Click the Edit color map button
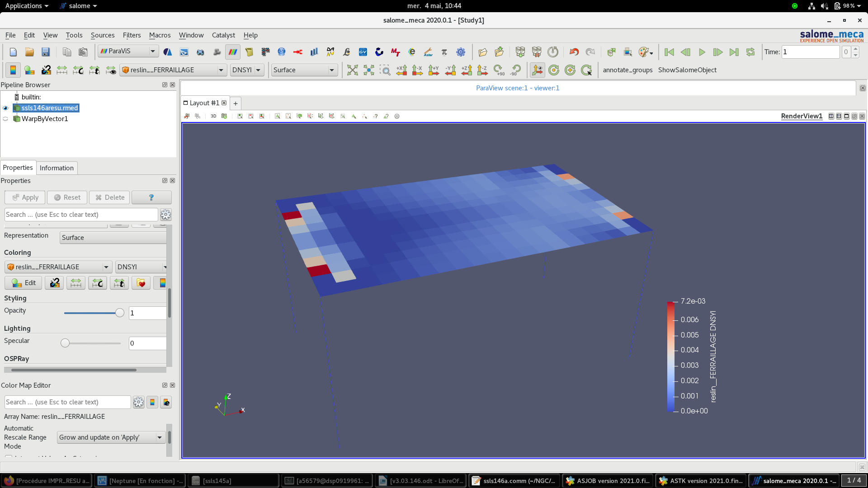Viewport: 868px width, 488px height. click(x=24, y=283)
